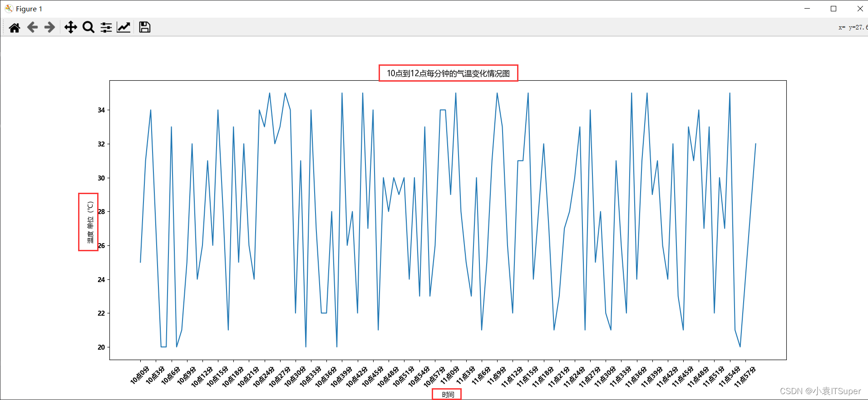
Task: Click the y-axis label 温度 单位(℃)
Action: click(90, 222)
